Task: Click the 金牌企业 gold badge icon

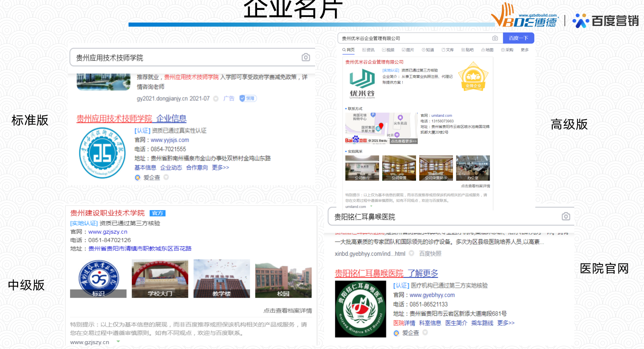Action: pos(473,76)
